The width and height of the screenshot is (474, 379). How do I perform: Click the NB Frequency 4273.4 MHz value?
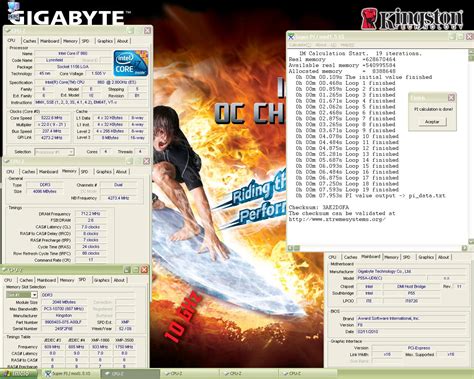click(118, 198)
